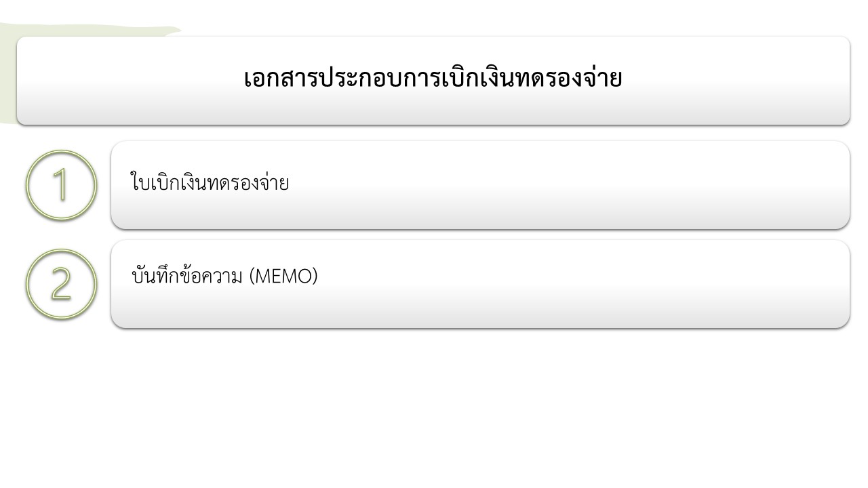This screenshot has width=868, height=488.
Task: Click empty left area of title banner
Action: point(122,80)
